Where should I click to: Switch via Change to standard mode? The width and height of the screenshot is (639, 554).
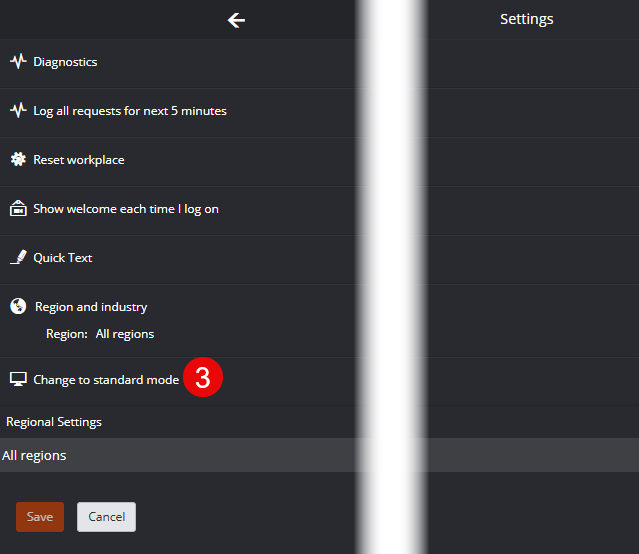click(x=106, y=380)
